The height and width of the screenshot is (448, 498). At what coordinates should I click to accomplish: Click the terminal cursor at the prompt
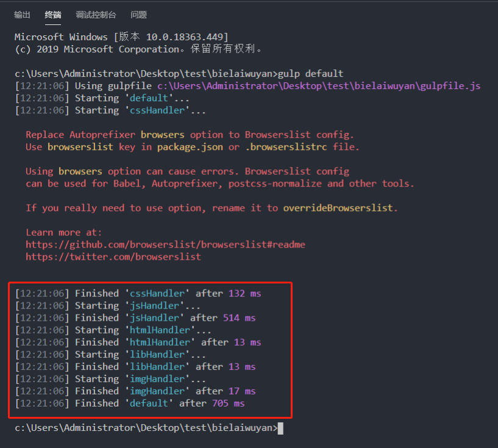click(x=280, y=428)
